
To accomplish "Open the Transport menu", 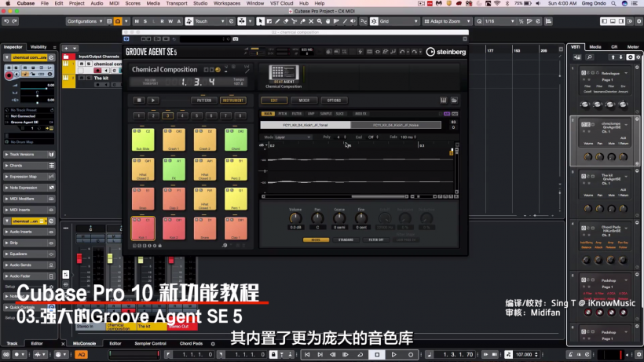I will pos(177,3).
